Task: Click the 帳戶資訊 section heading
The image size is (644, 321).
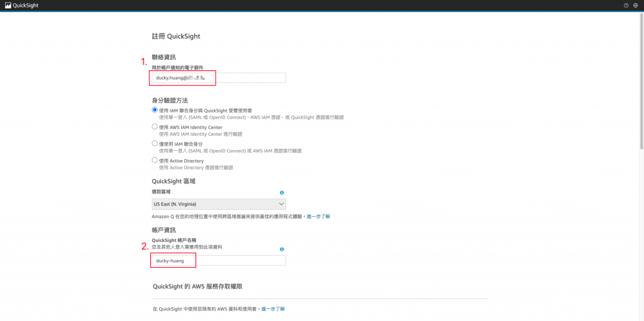Action: [x=164, y=231]
